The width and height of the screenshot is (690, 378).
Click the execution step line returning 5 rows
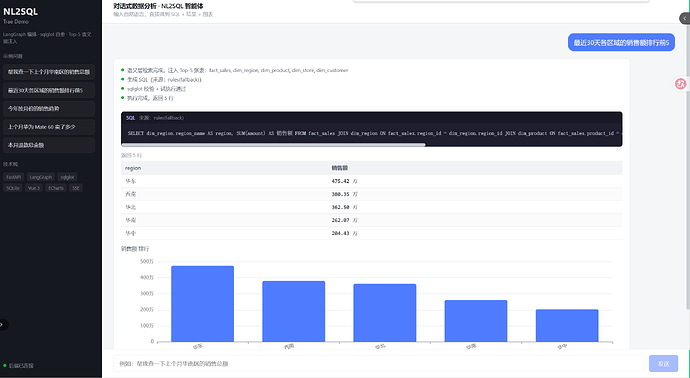coord(150,98)
